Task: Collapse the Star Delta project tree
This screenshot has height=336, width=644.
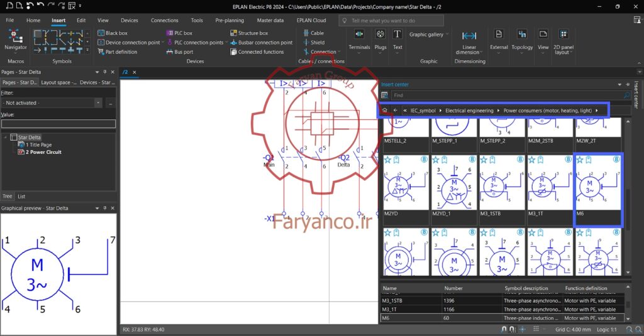Action: pyautogui.click(x=5, y=138)
